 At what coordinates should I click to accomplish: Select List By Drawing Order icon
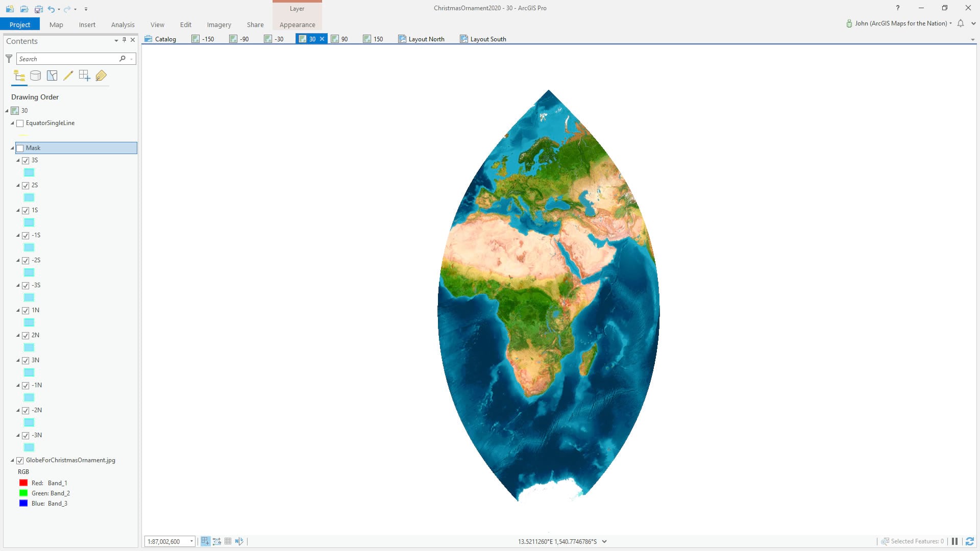[19, 76]
